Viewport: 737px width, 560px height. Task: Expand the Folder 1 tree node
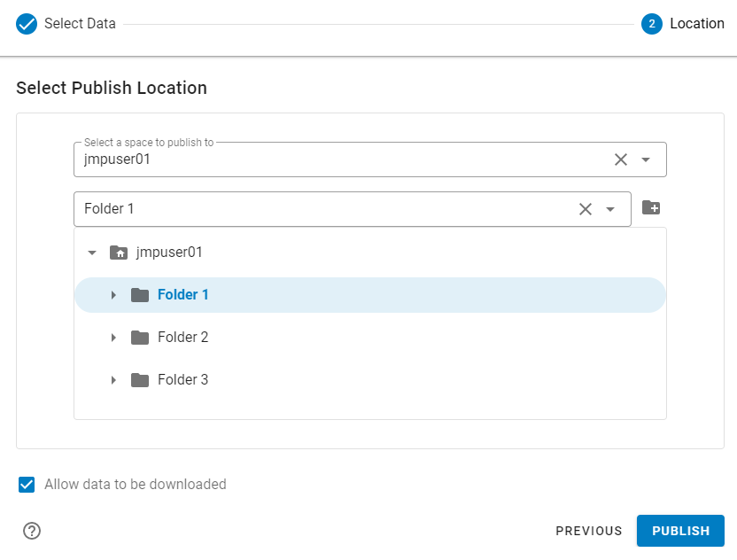[x=112, y=294]
